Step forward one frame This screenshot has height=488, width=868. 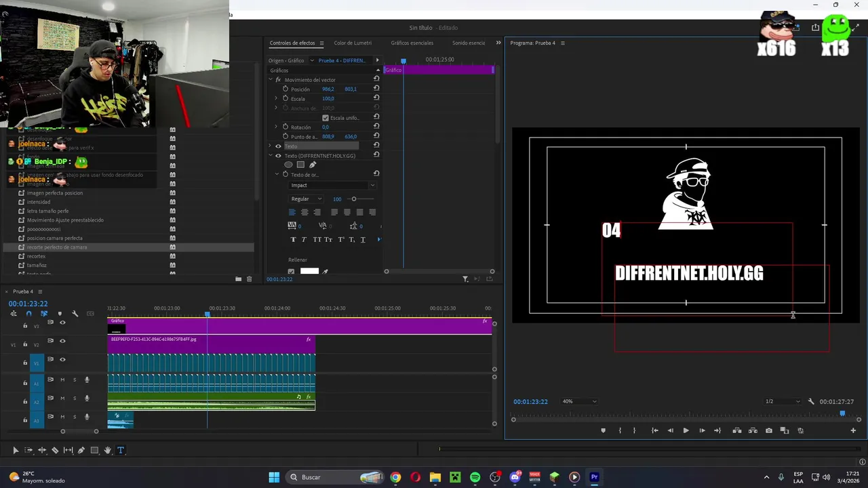pyautogui.click(x=702, y=430)
